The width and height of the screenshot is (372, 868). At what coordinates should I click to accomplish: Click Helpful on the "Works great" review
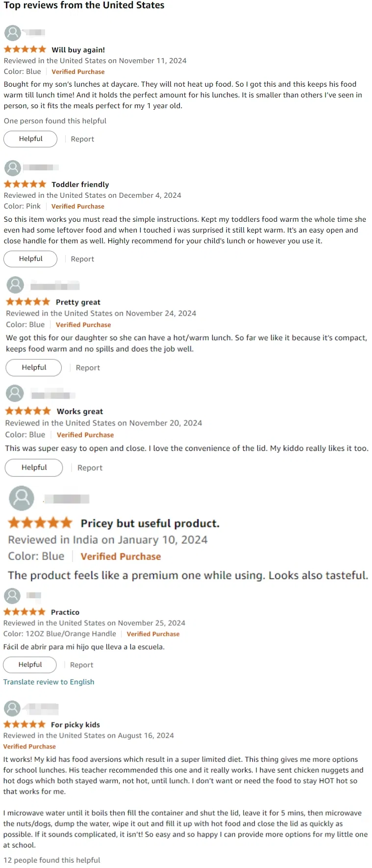33,468
